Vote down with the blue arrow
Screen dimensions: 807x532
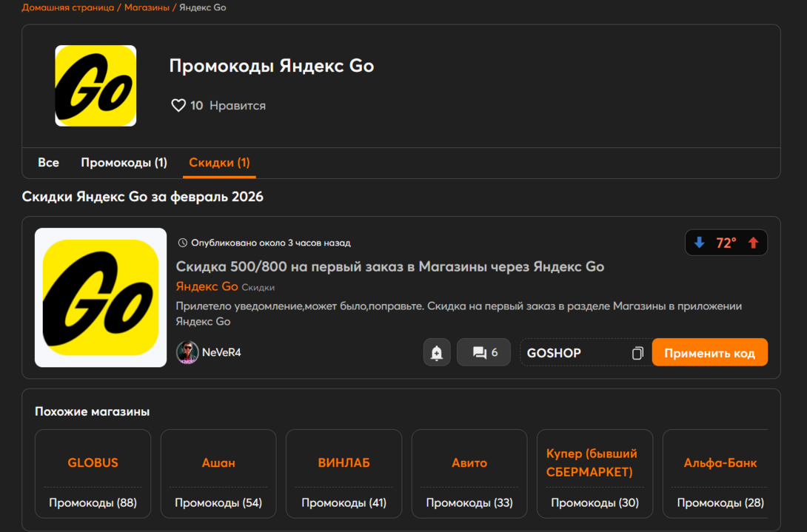(699, 243)
